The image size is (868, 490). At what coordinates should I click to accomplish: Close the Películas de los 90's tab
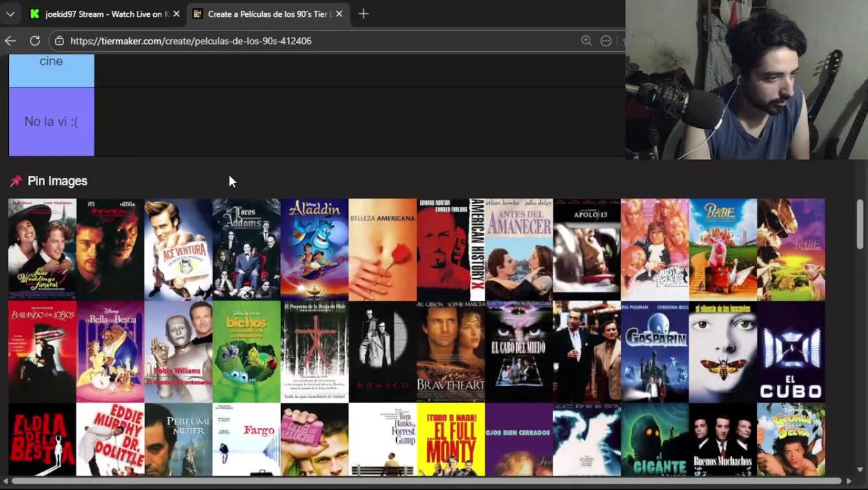339,14
